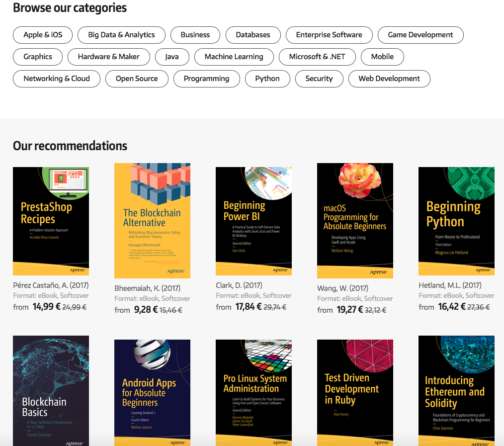Browse the Networking & Cloud category

tap(57, 79)
